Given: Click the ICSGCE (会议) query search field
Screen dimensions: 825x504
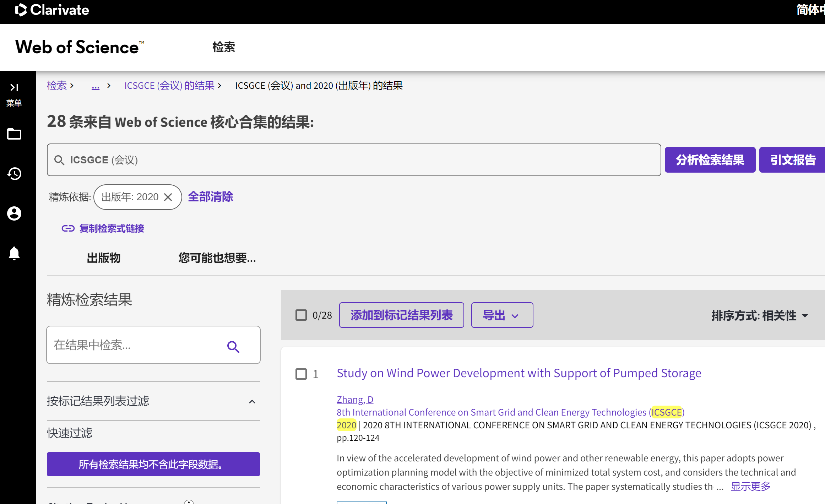Looking at the screenshot, I should pos(354,160).
